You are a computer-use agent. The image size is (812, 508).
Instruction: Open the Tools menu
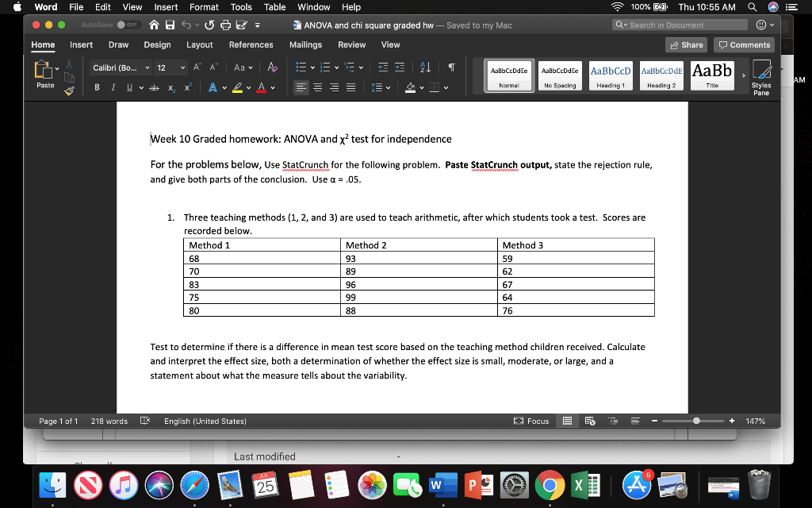(x=240, y=7)
